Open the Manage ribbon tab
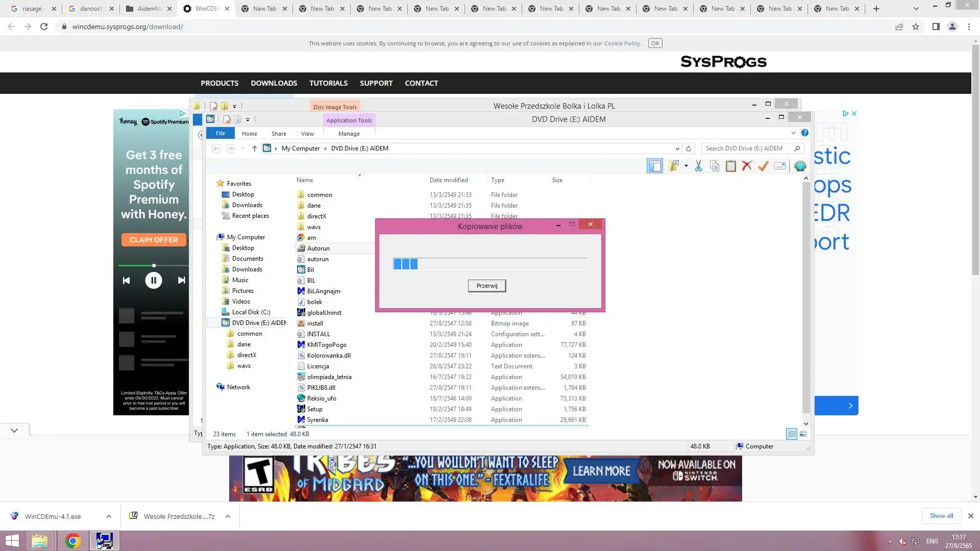 (349, 134)
